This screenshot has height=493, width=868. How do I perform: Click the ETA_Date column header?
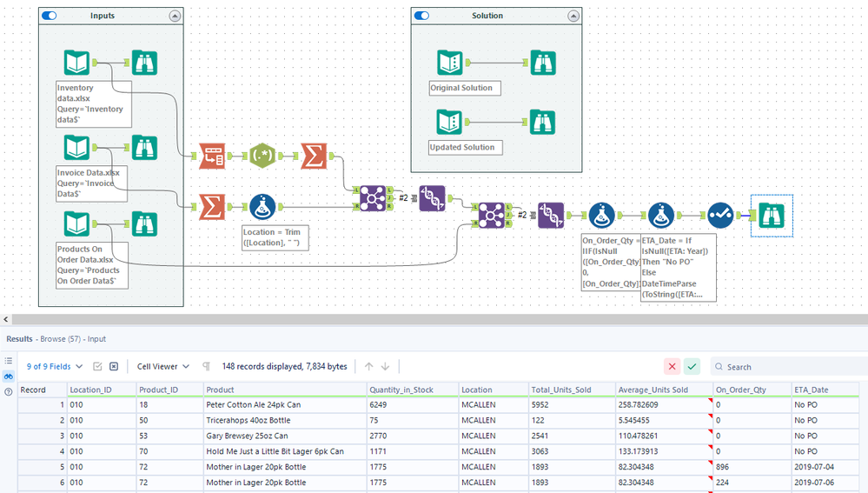click(x=825, y=390)
